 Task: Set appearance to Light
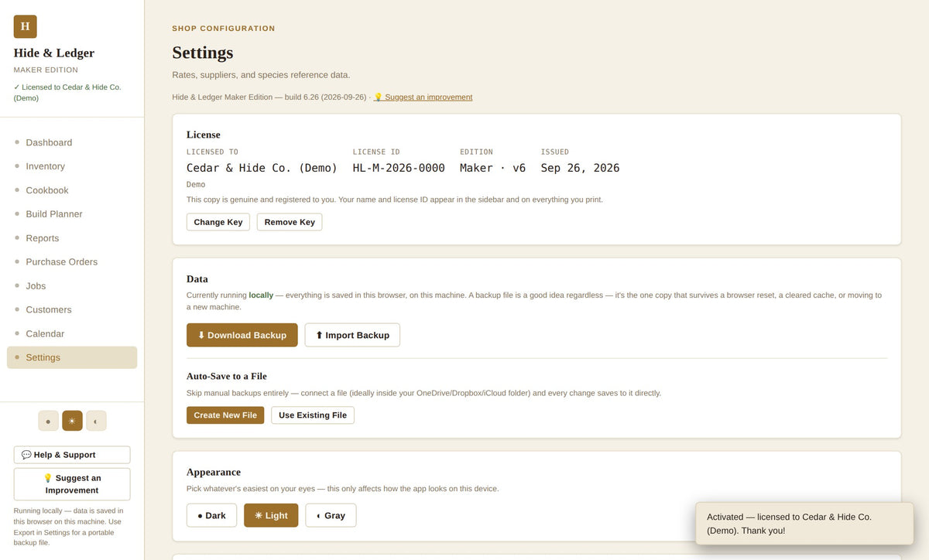pos(271,515)
